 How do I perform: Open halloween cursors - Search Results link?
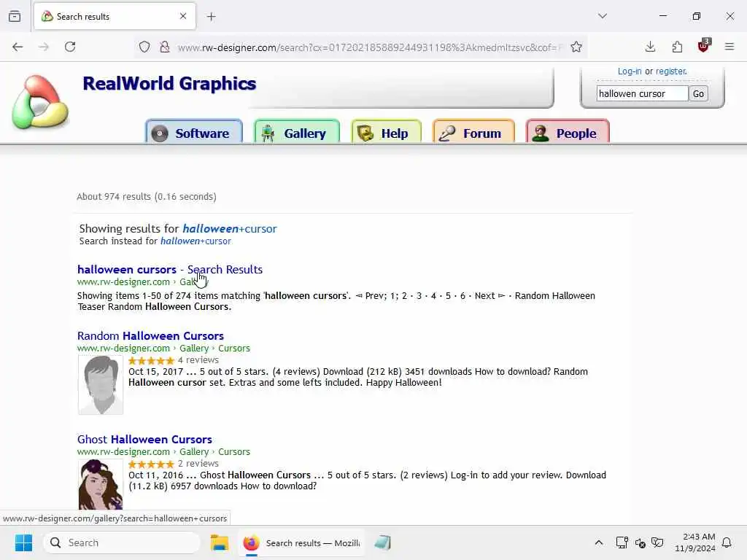click(169, 270)
